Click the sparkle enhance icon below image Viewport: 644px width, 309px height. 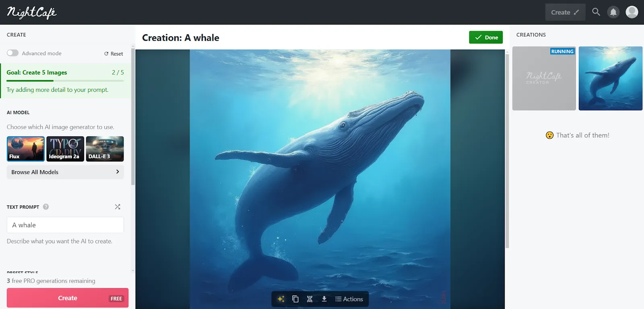[x=281, y=299]
